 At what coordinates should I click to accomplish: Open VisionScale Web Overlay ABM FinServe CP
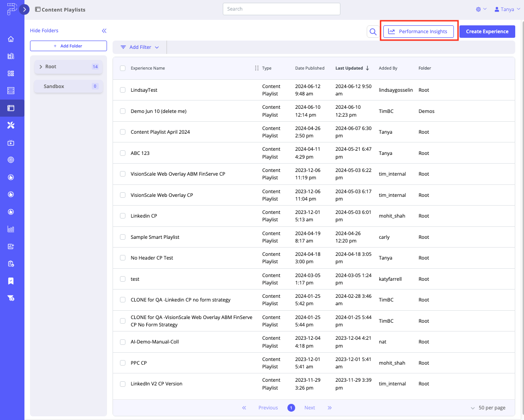pyautogui.click(x=178, y=174)
